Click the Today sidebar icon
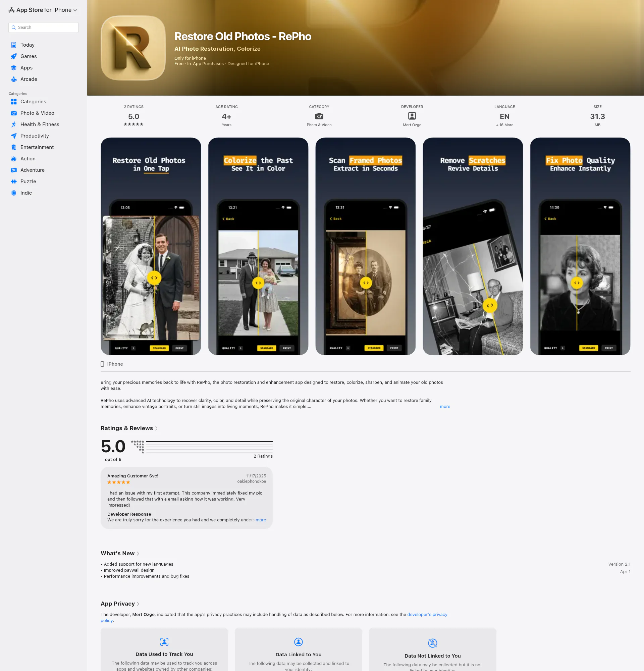The width and height of the screenshot is (644, 671). [14, 45]
